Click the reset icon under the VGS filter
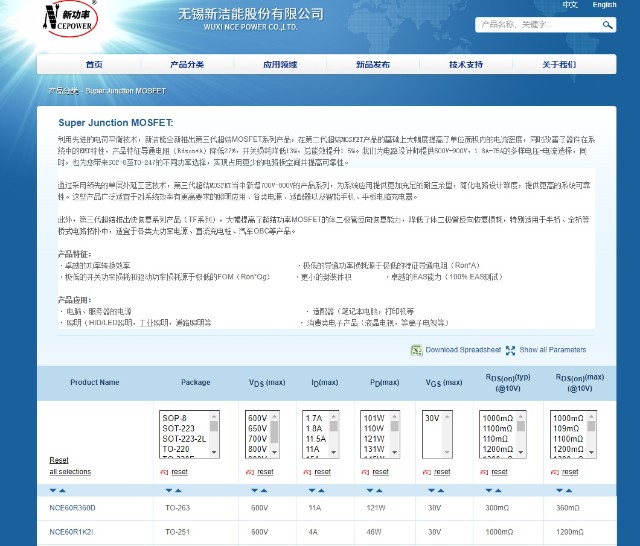 click(x=427, y=472)
